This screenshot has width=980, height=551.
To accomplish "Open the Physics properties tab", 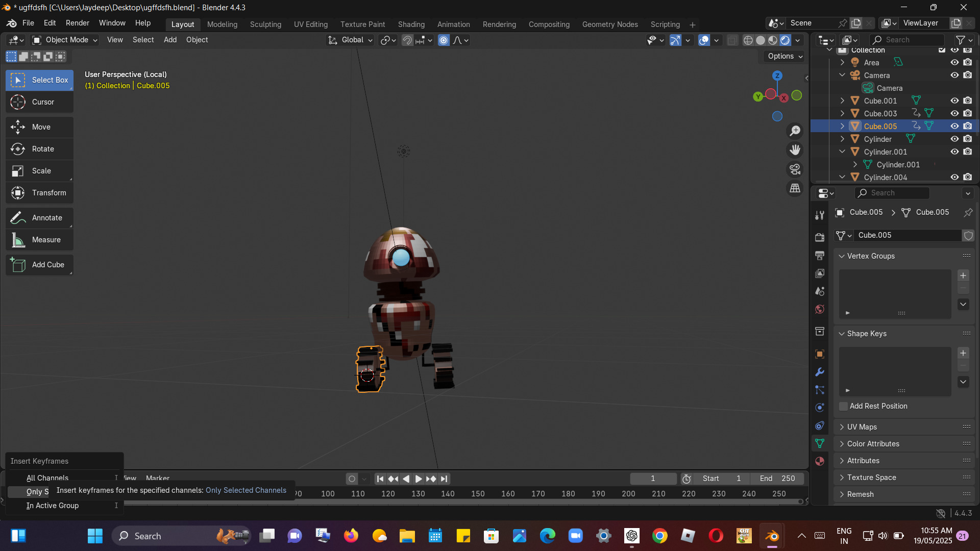I will click(x=820, y=408).
